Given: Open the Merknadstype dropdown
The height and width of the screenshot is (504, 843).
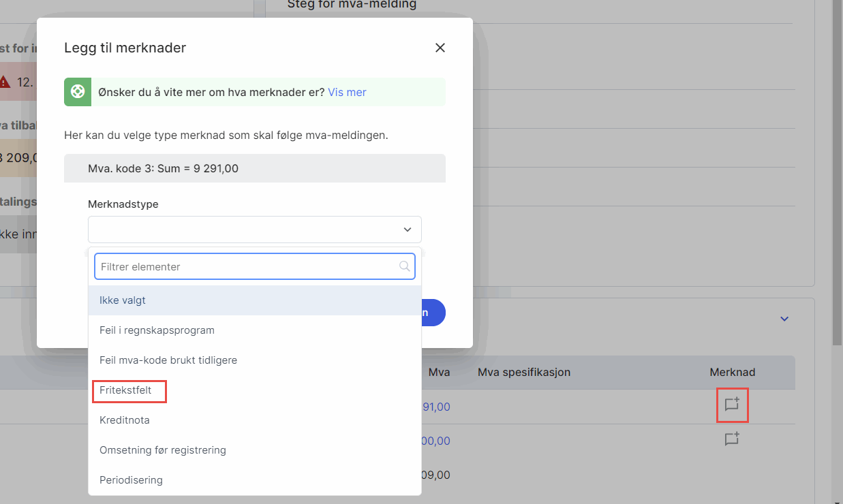Looking at the screenshot, I should [x=254, y=230].
